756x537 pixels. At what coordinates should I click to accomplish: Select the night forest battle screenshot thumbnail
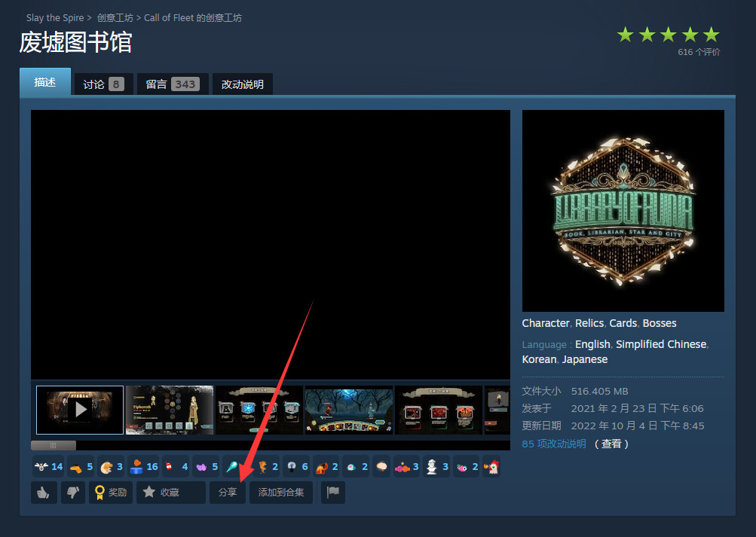(348, 410)
